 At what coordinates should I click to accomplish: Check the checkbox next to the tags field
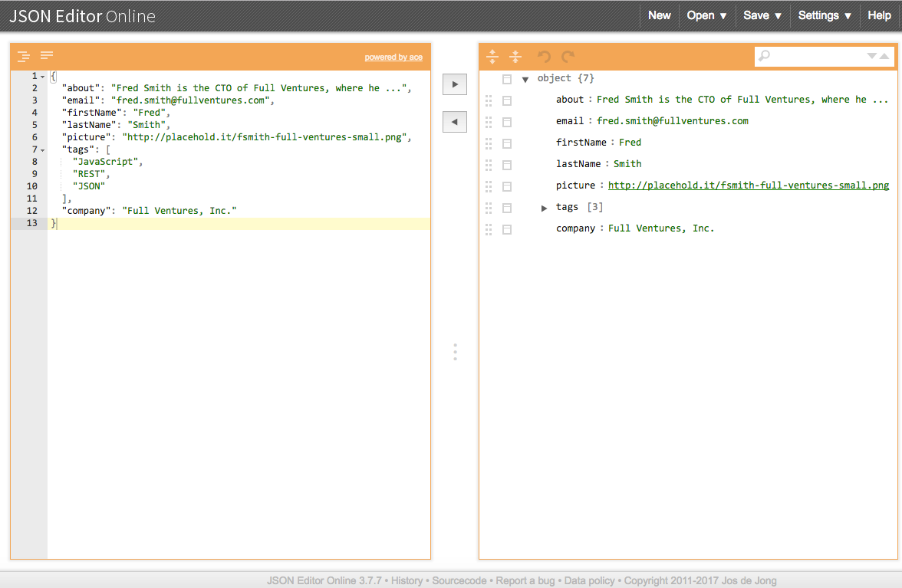pyautogui.click(x=508, y=207)
